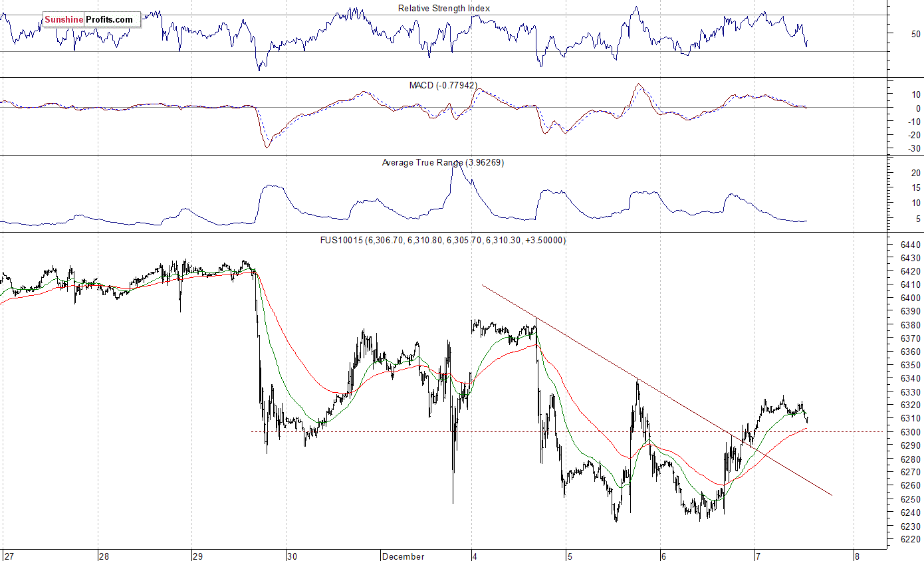Click the 6410 price axis label

click(911, 284)
